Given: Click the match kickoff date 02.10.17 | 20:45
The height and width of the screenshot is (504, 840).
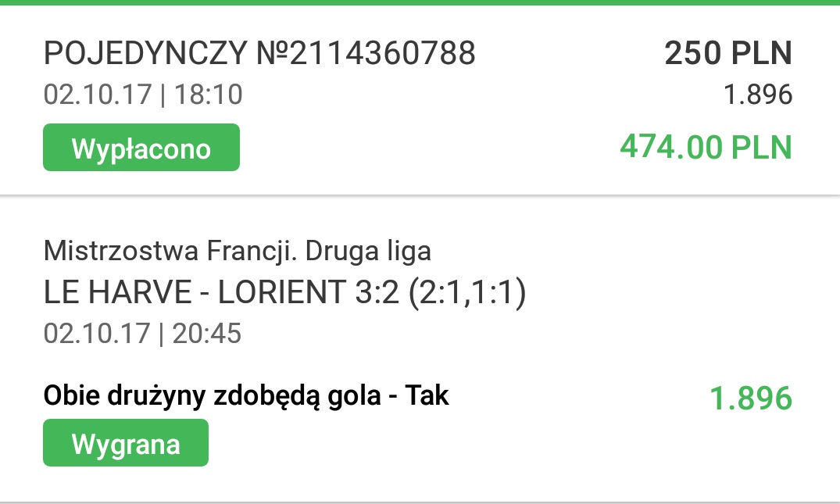Looking at the screenshot, I should point(143,334).
